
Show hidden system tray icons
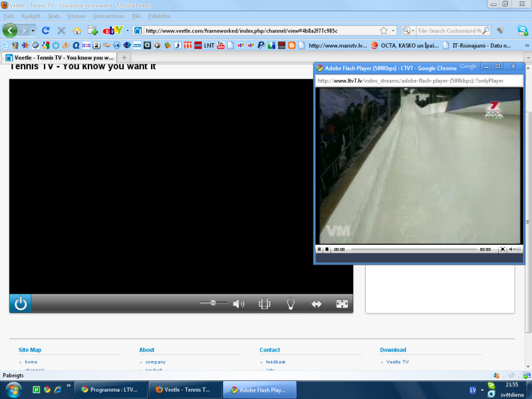click(x=482, y=390)
